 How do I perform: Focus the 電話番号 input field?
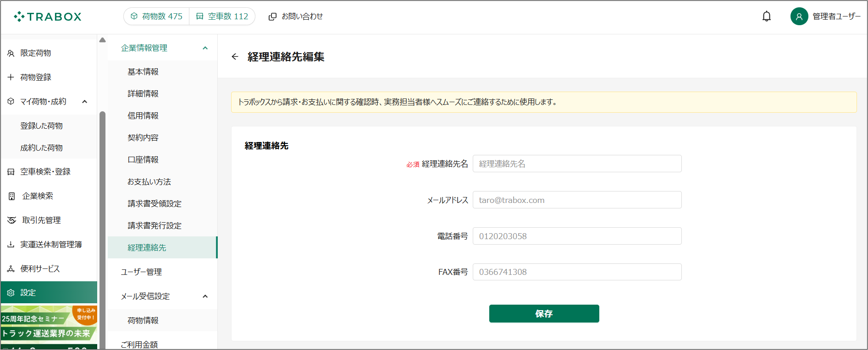click(x=577, y=236)
